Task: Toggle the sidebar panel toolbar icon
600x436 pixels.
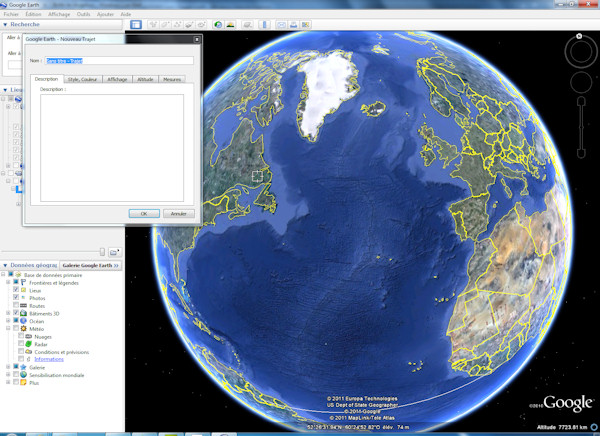Action: pyautogui.click(x=136, y=25)
